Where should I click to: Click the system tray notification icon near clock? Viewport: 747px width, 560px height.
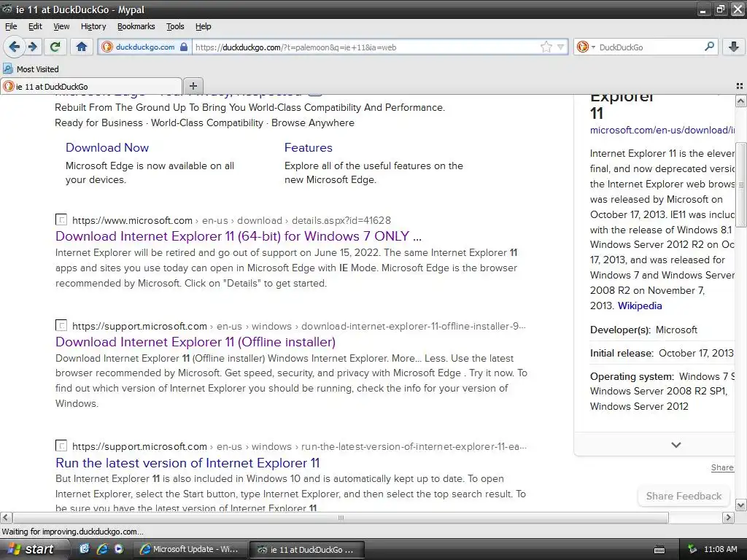(692, 549)
